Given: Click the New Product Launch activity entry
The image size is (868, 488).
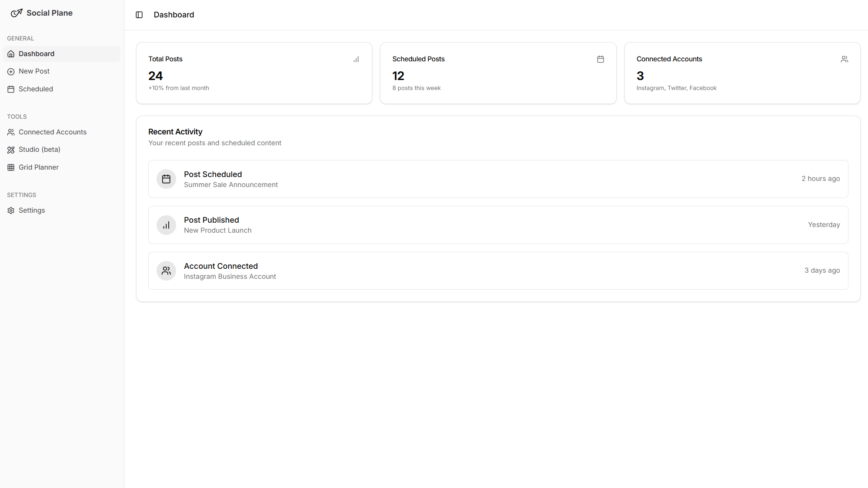Looking at the screenshot, I should [x=498, y=224].
